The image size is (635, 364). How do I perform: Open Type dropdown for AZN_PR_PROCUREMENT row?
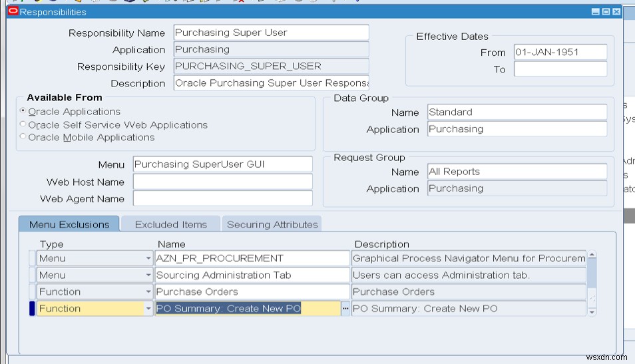(x=148, y=258)
